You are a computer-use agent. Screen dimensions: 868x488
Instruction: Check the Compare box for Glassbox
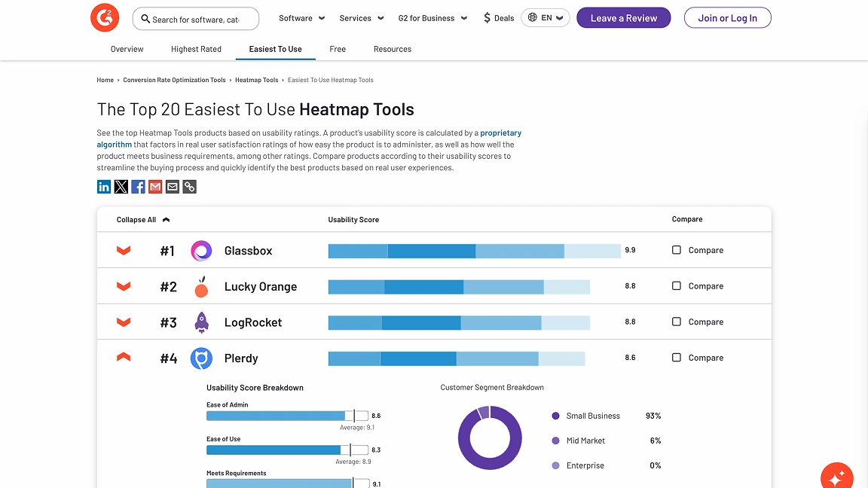(x=677, y=250)
